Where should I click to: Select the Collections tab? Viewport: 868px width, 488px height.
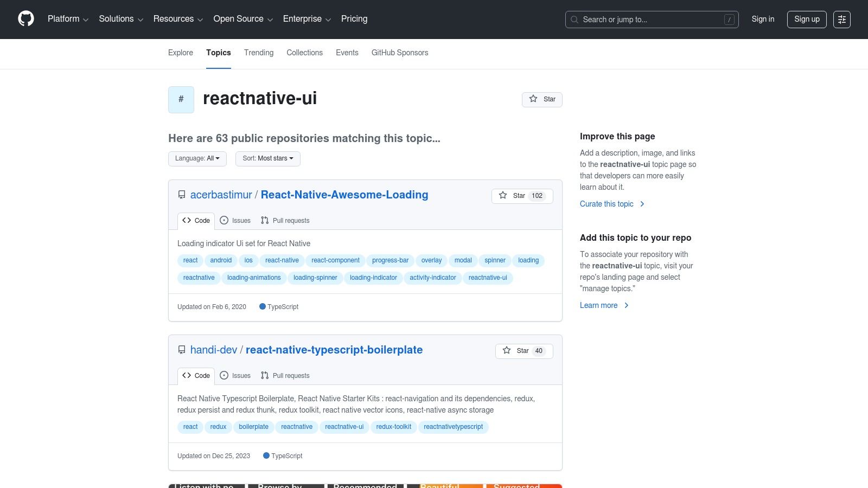pos(304,53)
